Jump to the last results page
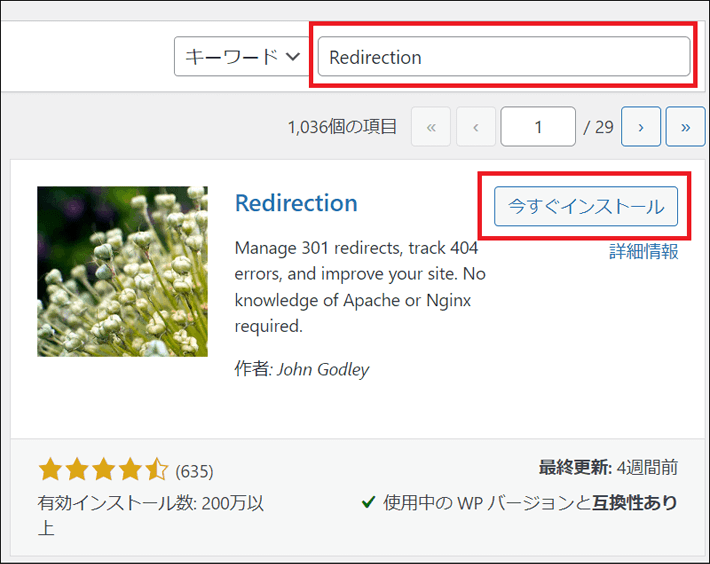Viewport: 710px width, 564px height. pos(685,127)
